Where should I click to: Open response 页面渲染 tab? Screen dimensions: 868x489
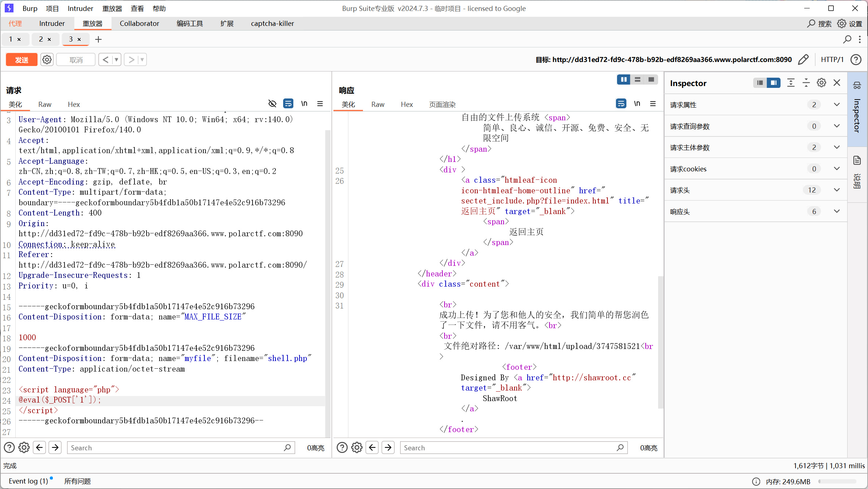[442, 104]
